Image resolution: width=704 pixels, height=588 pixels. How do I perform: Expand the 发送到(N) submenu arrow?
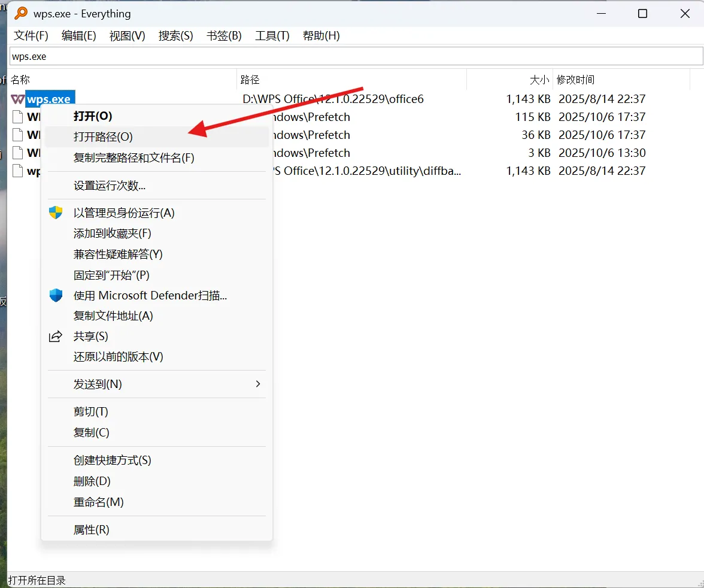tap(257, 384)
